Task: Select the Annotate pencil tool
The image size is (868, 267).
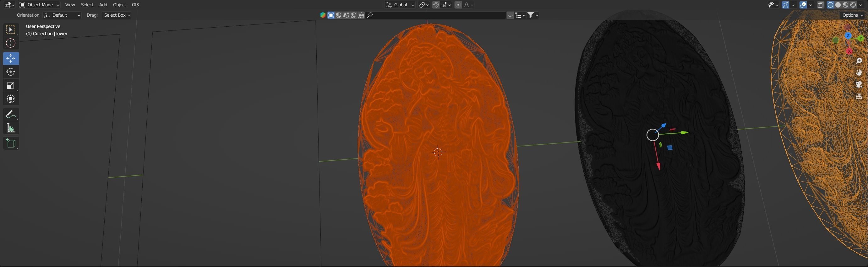Action: pos(11,114)
